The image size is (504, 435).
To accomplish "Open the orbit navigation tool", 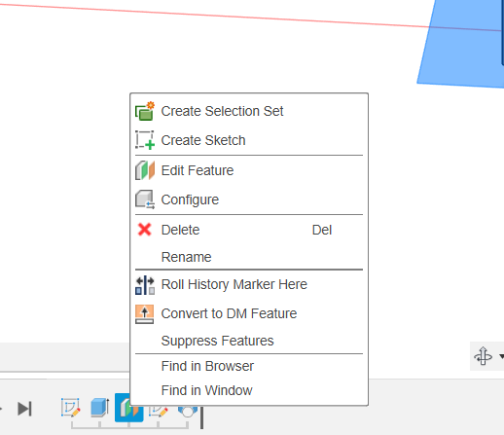I will tap(483, 356).
